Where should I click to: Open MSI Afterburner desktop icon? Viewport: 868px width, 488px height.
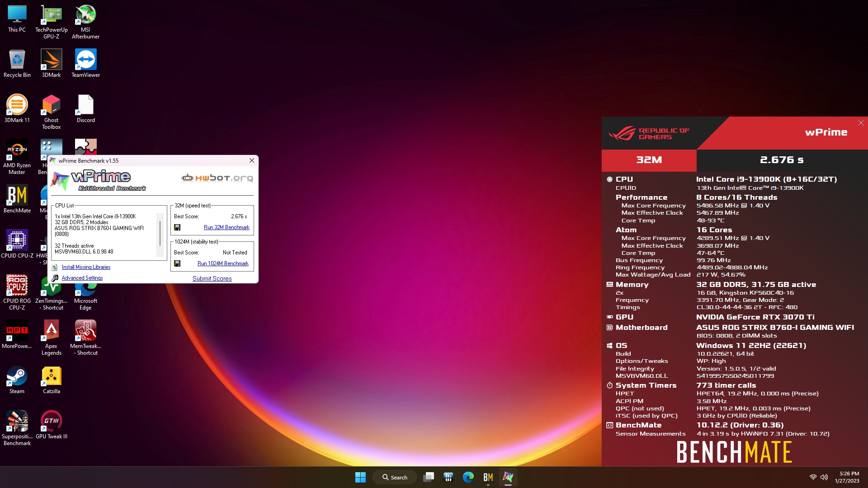[85, 22]
